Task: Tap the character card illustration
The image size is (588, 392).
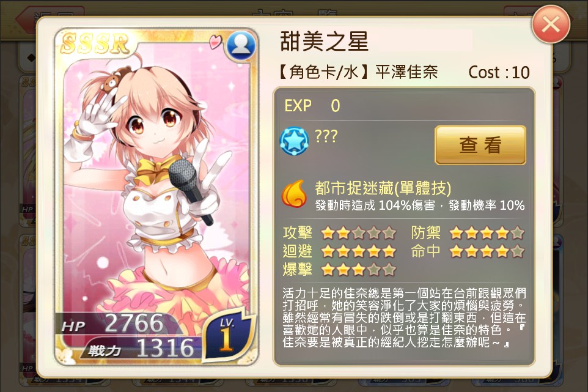Action: [156, 196]
